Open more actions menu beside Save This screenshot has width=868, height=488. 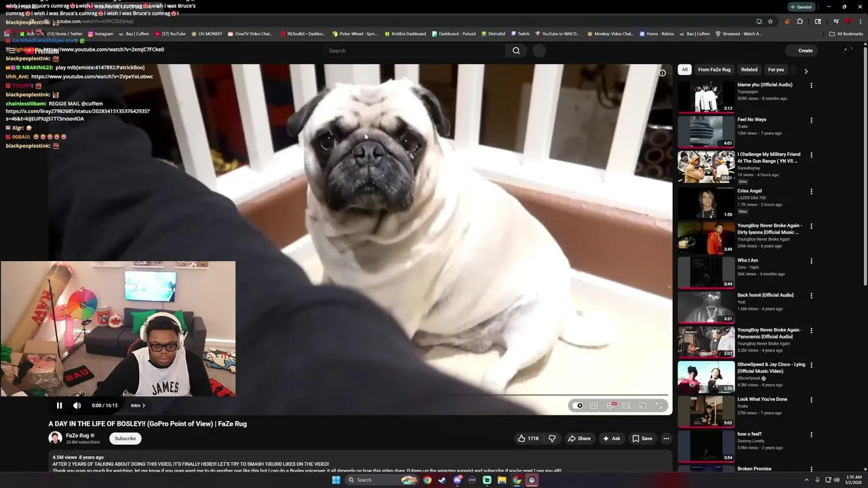tap(666, 439)
